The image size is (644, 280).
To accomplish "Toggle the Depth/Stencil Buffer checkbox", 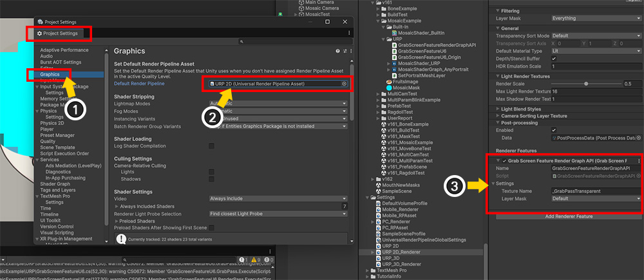I will [554, 59].
